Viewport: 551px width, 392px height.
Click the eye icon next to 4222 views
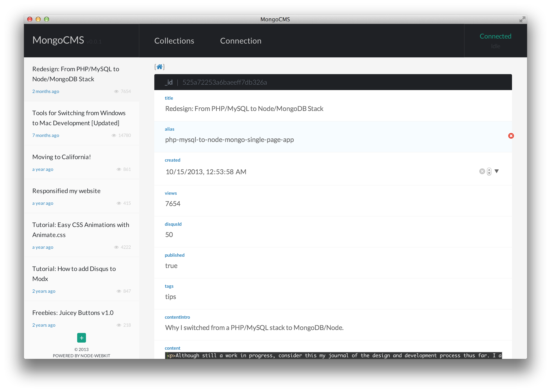coord(116,247)
